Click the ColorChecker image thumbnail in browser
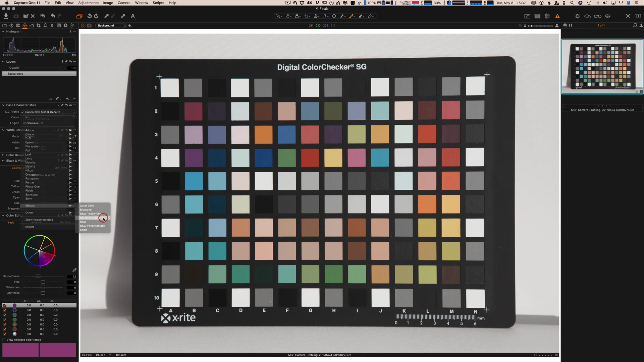The width and height of the screenshot is (644, 362). click(x=602, y=67)
